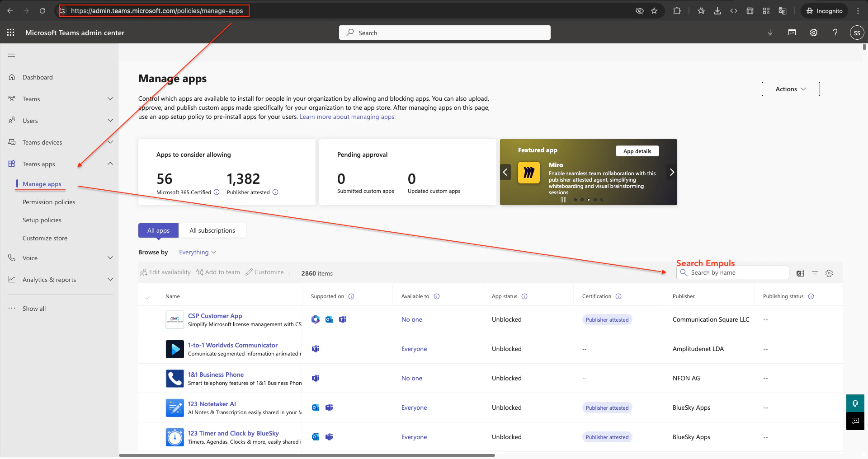
Task: Expand the Teams navigation section
Action: 110,98
